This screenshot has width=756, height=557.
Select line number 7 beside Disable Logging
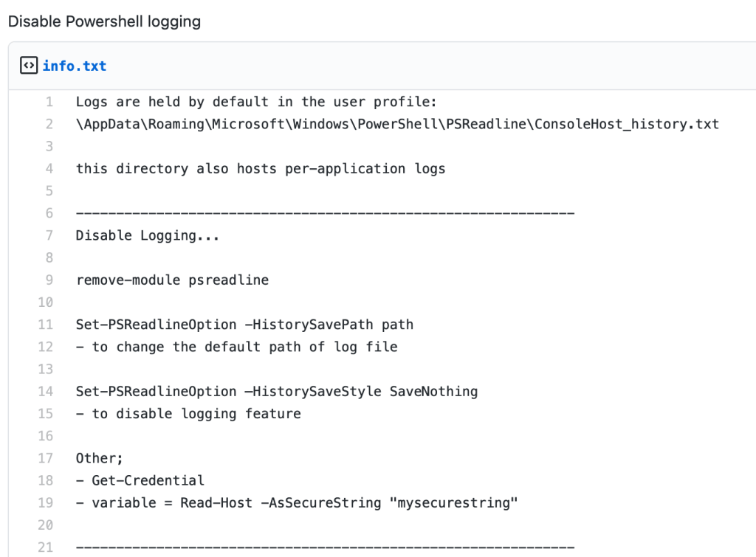tap(49, 235)
